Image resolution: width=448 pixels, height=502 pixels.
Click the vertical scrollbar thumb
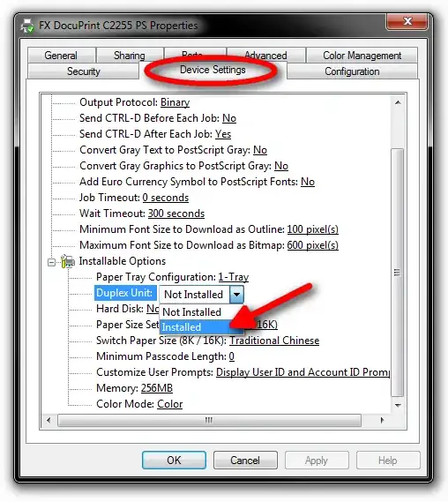398,273
